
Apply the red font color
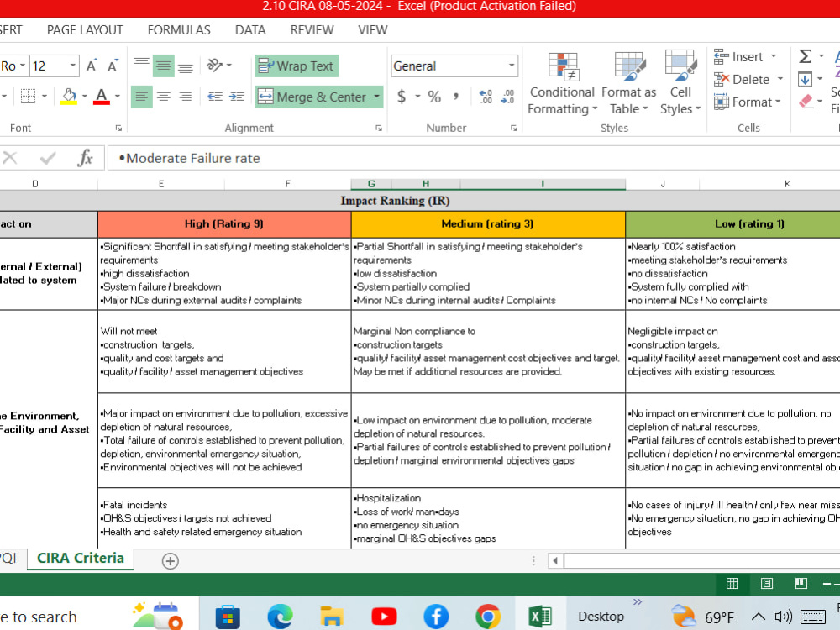coord(102,97)
